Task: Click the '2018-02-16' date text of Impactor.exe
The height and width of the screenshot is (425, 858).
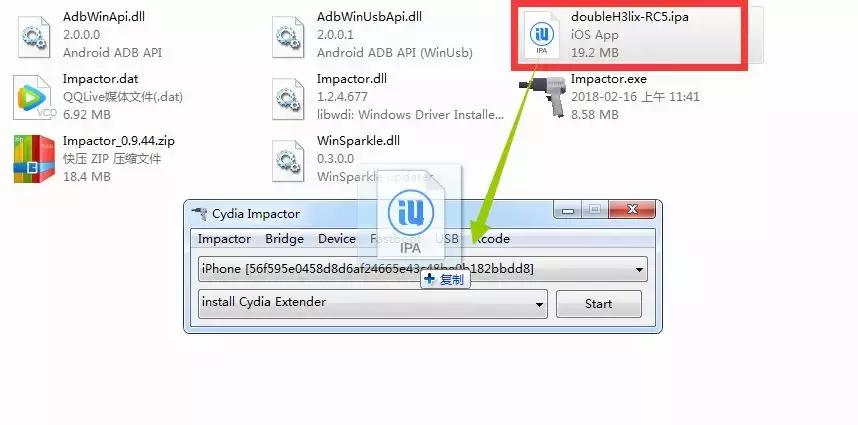Action: point(605,97)
